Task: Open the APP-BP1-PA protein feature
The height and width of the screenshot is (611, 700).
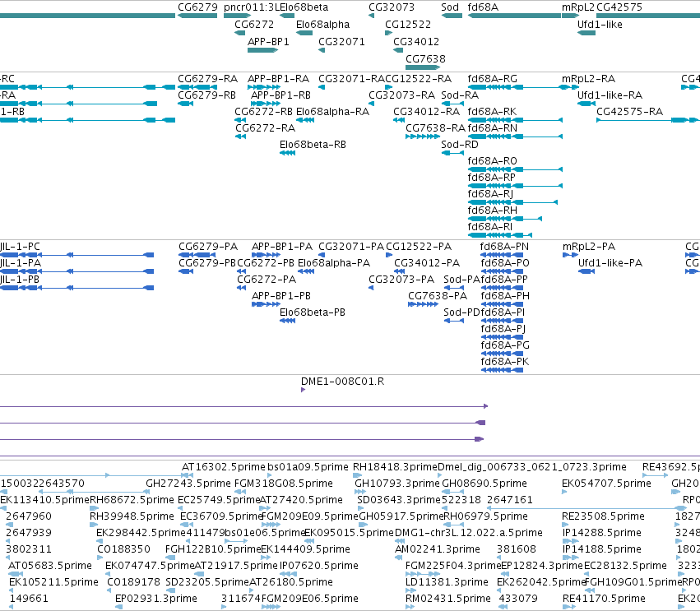Action: pyautogui.click(x=266, y=255)
